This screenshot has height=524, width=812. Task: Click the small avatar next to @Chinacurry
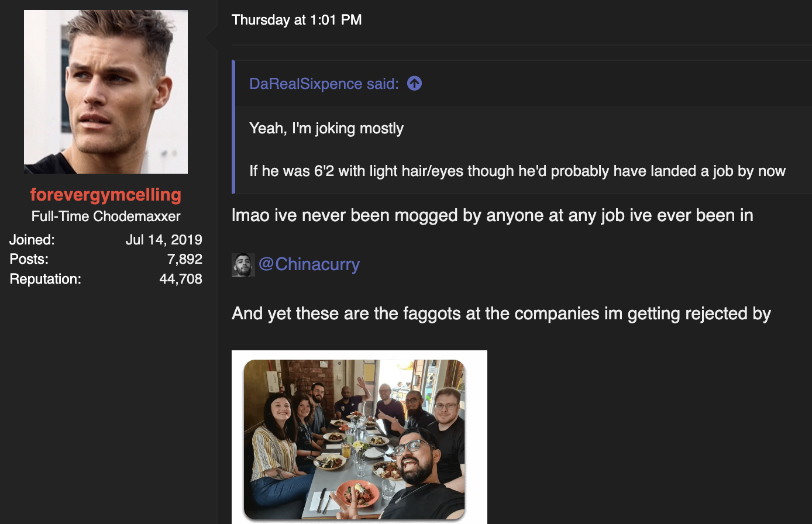(x=243, y=265)
